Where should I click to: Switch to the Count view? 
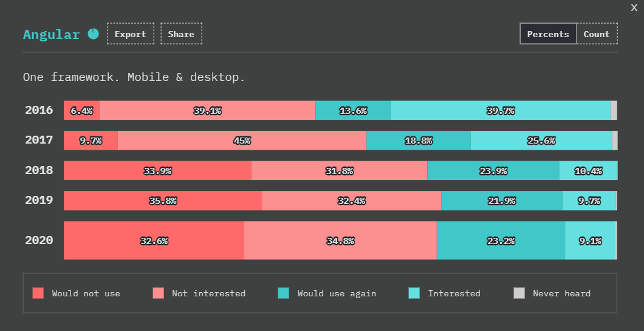tap(597, 33)
